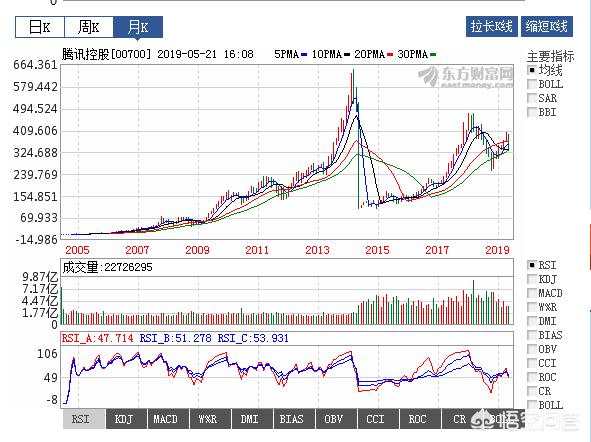Open the CCI tab in the bottom bar
Viewport: 591px width, 442px height.
(377, 419)
